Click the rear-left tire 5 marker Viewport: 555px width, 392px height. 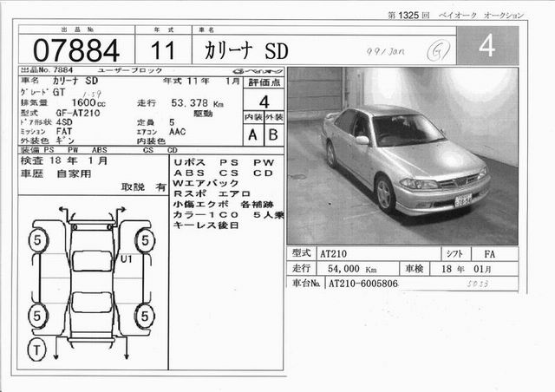tap(37, 316)
